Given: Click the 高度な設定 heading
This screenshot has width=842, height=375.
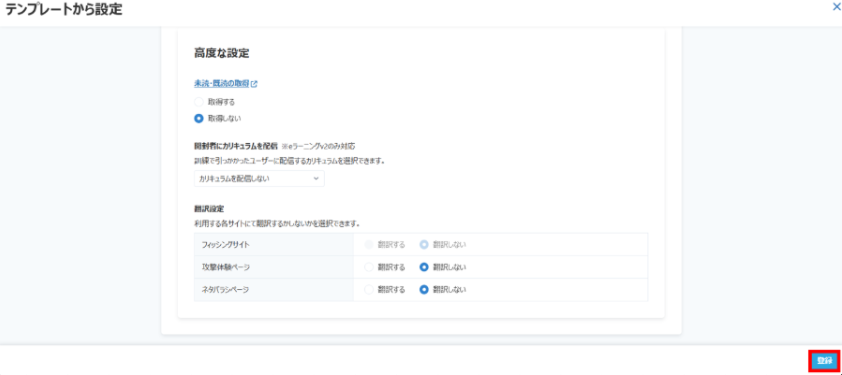Looking at the screenshot, I should (x=221, y=53).
